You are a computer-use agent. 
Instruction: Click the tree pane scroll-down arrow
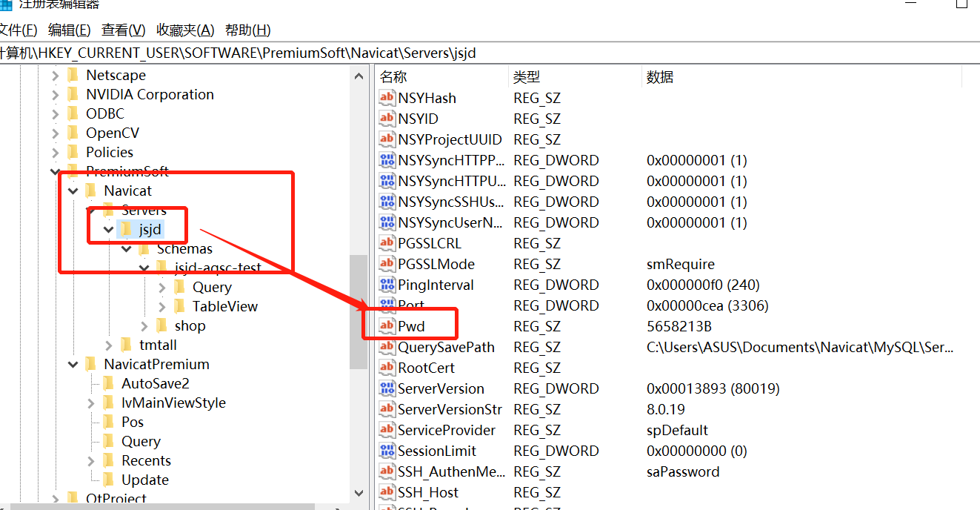(x=359, y=492)
